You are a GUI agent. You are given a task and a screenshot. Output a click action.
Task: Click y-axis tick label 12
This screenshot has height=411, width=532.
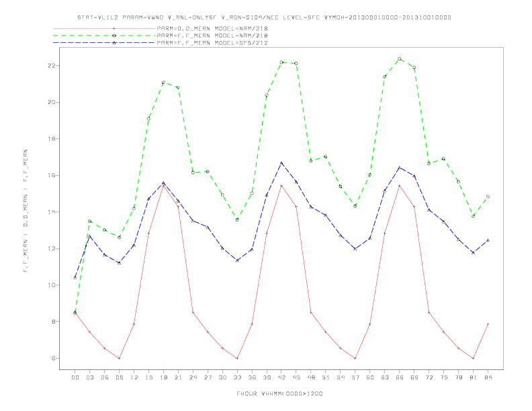coord(52,248)
